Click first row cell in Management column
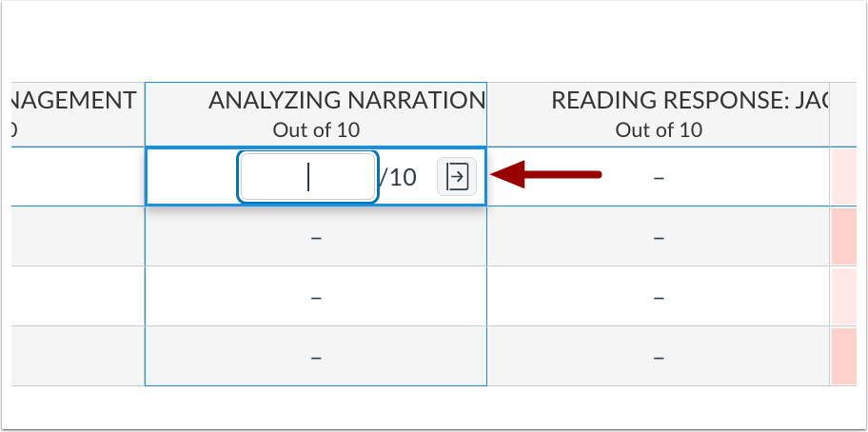 (78, 177)
